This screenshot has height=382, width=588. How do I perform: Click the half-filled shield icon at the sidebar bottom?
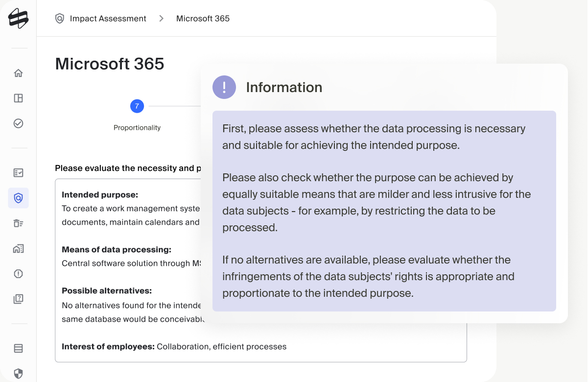click(18, 374)
